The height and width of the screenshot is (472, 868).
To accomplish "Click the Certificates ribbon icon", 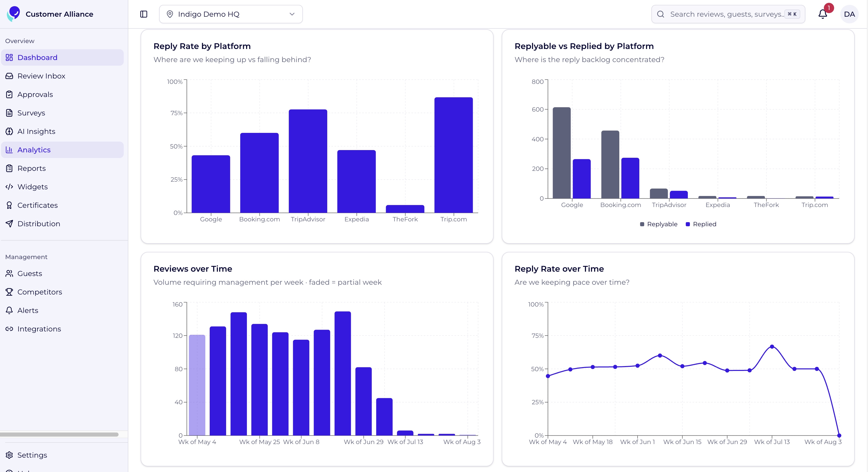I will [9, 205].
